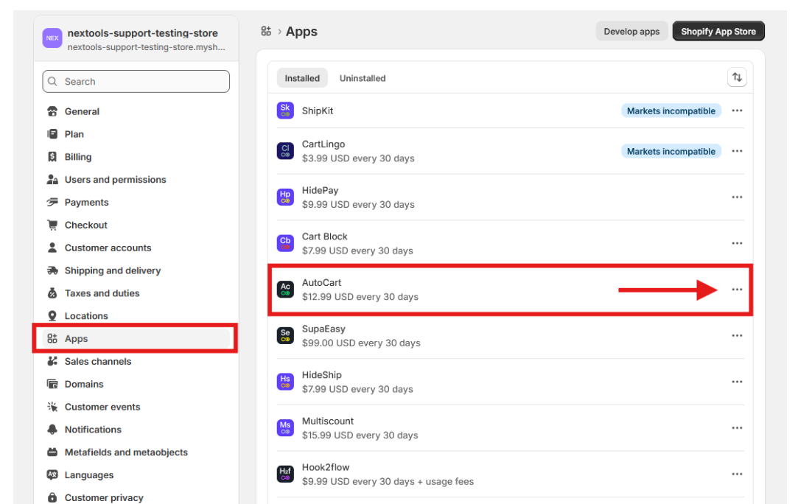Image resolution: width=812 pixels, height=504 pixels.
Task: Switch to the Uninstalled tab
Action: click(363, 78)
